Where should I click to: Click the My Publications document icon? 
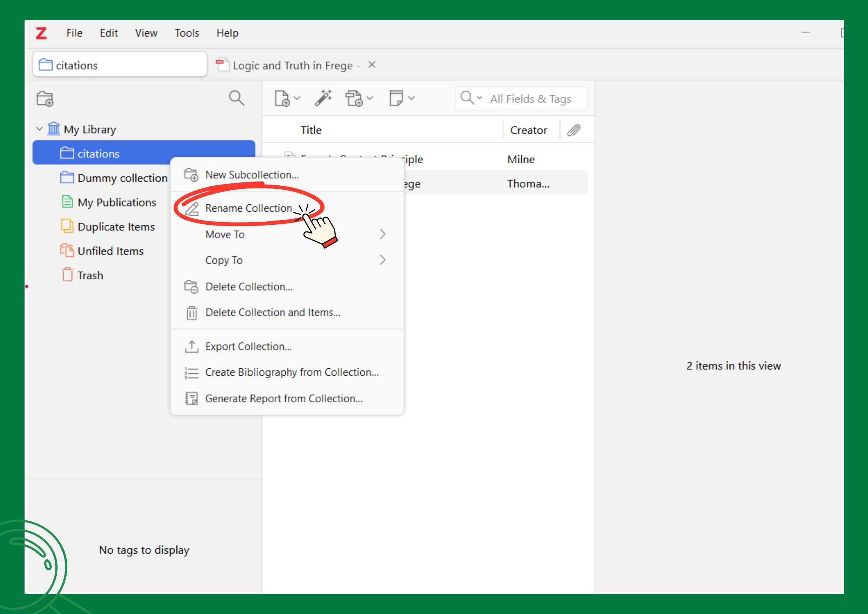point(67,202)
